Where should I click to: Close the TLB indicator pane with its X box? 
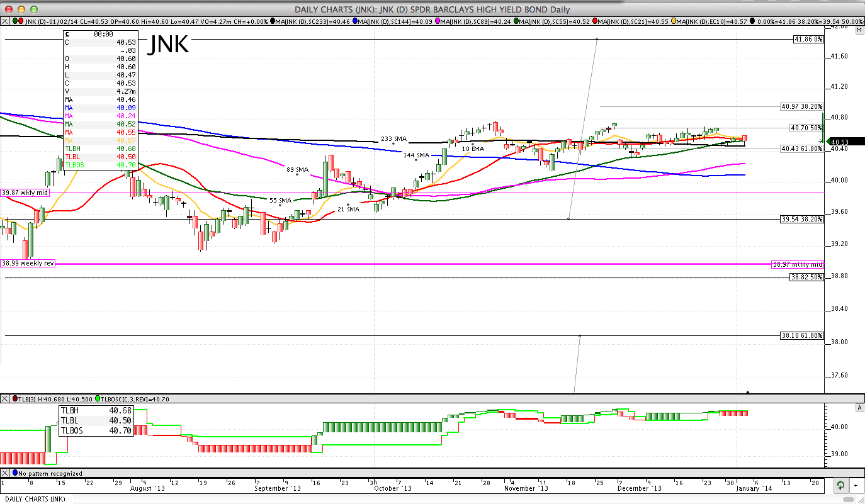[x=4, y=399]
